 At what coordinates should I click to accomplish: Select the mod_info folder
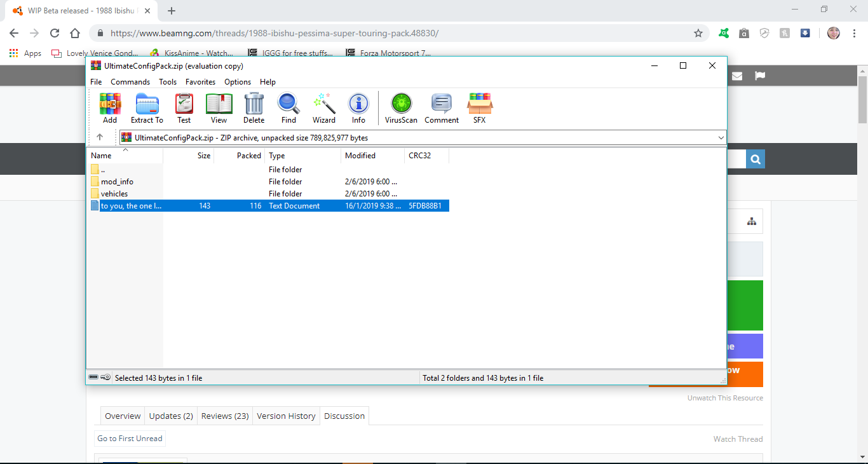tap(117, 182)
